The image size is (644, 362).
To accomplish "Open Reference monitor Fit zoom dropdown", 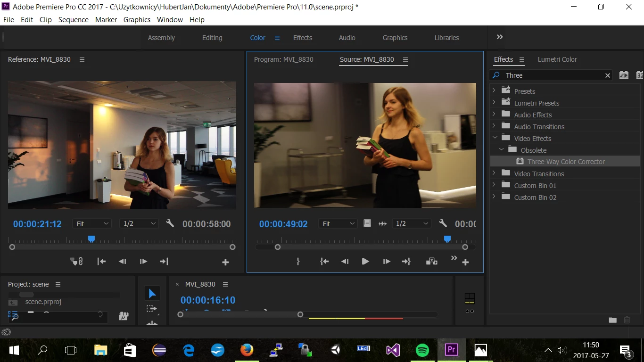I will pos(92,223).
